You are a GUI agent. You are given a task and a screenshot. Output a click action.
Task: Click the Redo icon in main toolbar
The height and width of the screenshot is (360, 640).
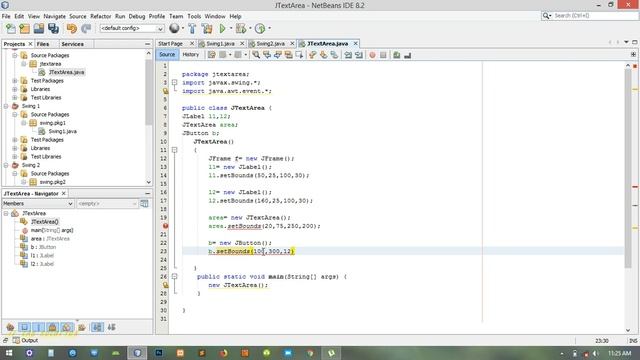click(86, 28)
